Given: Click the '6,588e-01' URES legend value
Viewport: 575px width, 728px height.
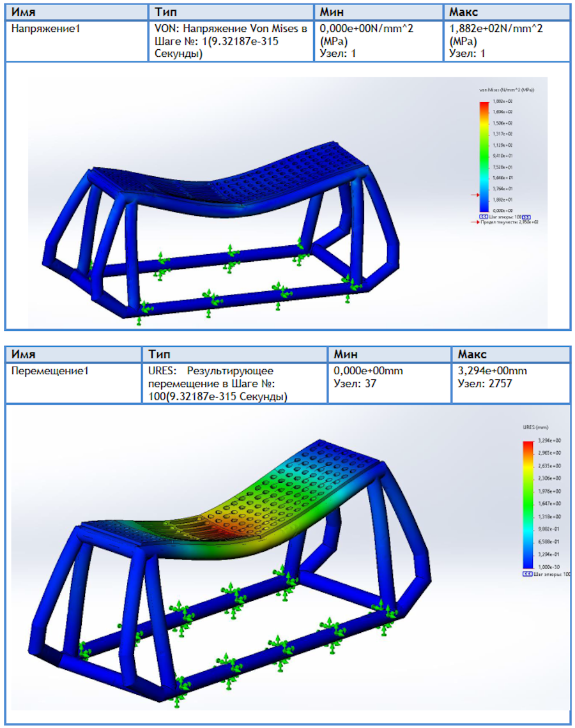Looking at the screenshot, I should click(x=549, y=542).
